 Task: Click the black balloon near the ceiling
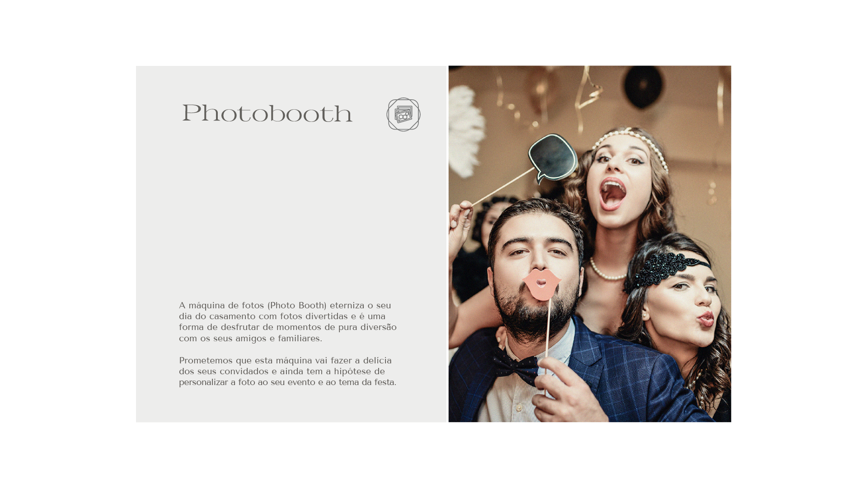click(643, 87)
